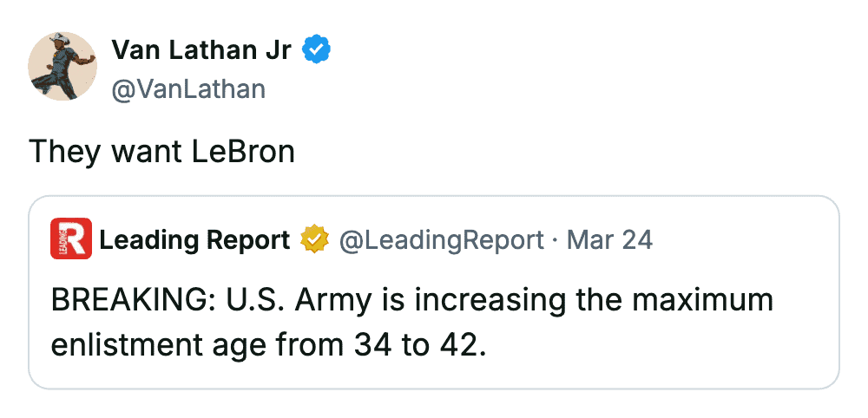868x418 pixels.
Task: Click the dot separator before the date
Action: pos(553,240)
